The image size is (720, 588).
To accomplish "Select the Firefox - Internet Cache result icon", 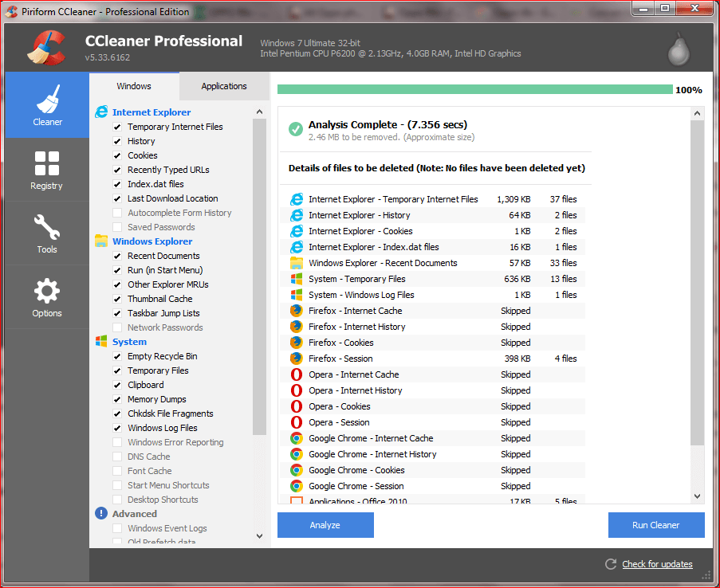I will coord(297,311).
